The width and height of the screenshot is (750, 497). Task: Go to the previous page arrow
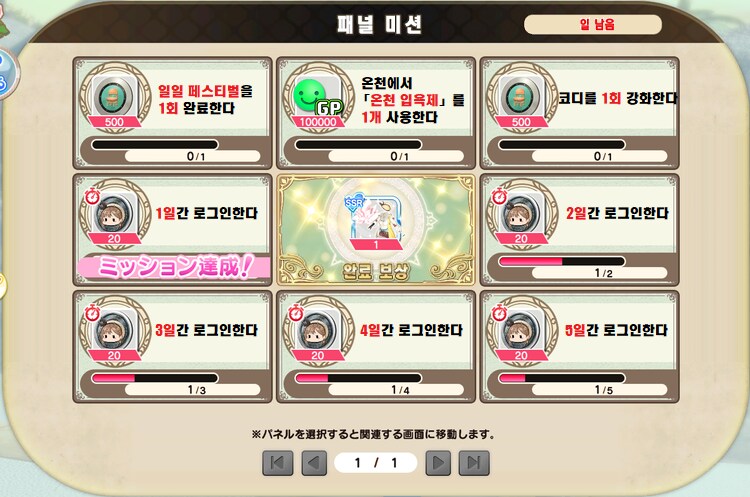point(314,463)
